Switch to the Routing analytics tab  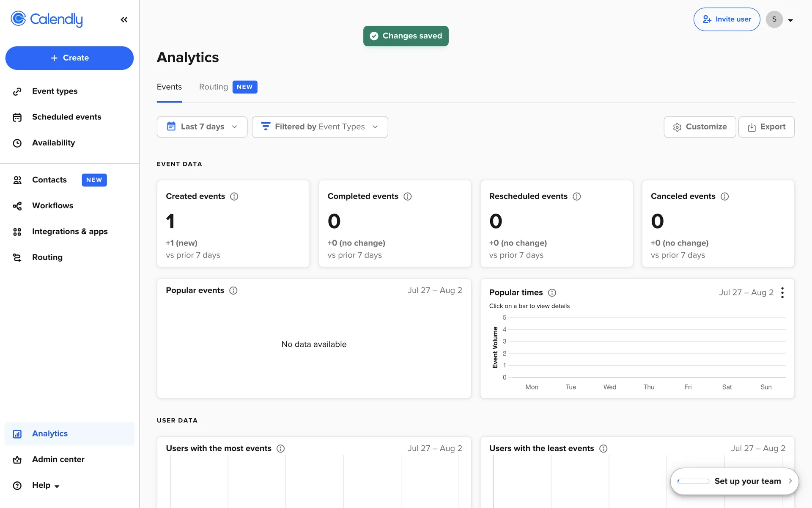click(214, 87)
